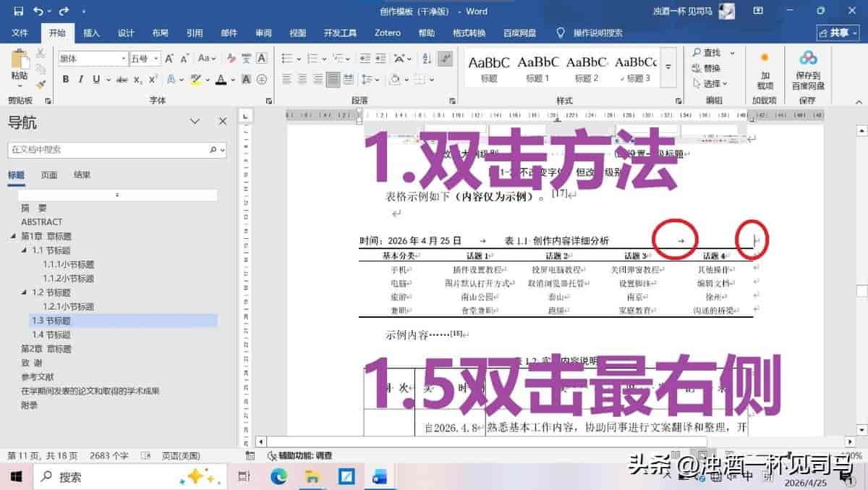Viewport: 868px width, 490px height.
Task: Switch to the 引用 References tab
Action: click(x=195, y=33)
